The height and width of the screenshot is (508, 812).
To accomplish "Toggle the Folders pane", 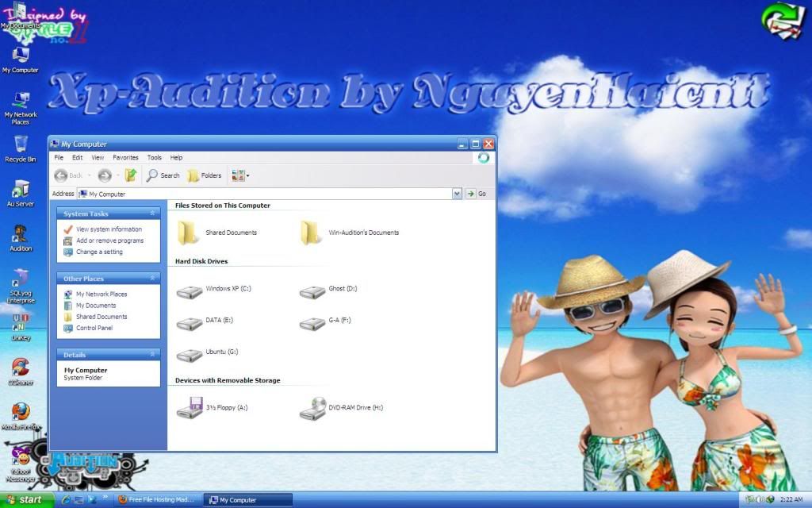I will pos(205,175).
